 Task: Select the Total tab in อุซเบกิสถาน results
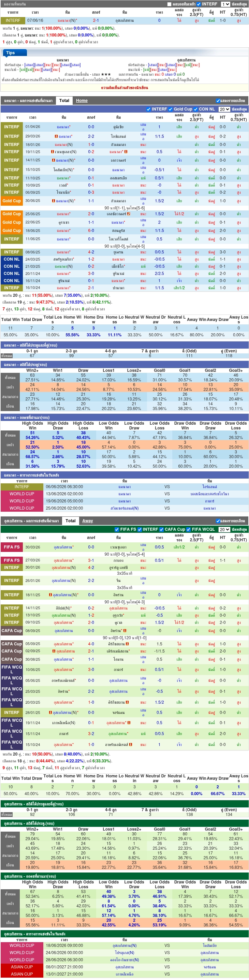[x=71, y=521]
